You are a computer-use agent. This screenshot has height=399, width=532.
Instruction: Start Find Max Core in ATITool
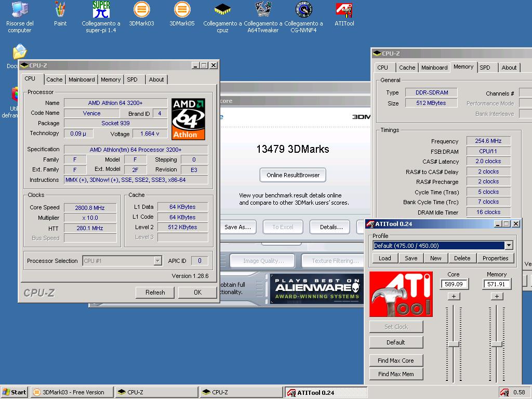tap(396, 361)
